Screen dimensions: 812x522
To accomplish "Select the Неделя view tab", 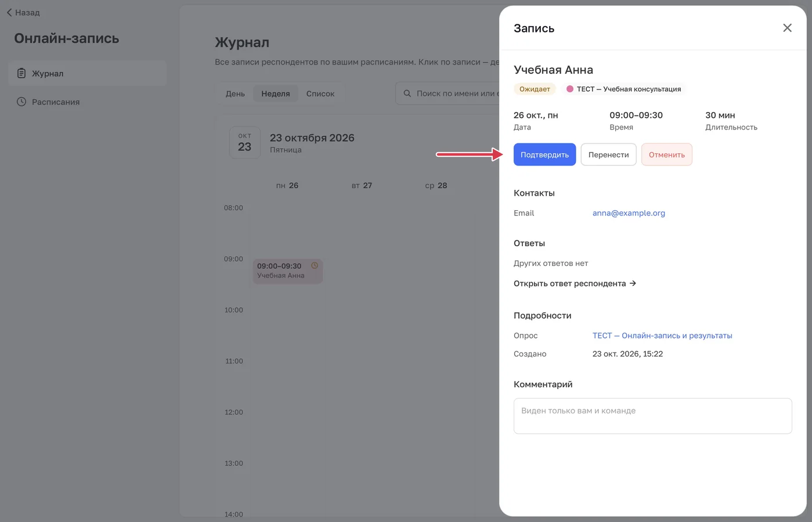I will point(276,93).
